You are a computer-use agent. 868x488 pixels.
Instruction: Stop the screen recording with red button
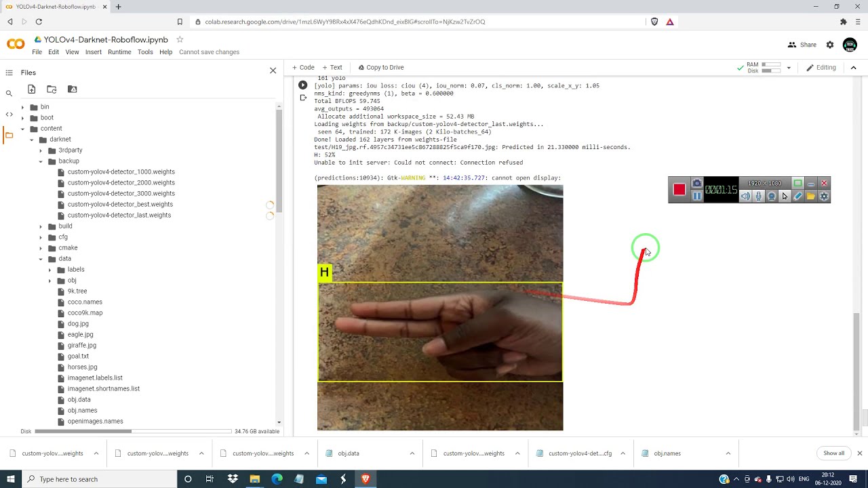(x=679, y=190)
